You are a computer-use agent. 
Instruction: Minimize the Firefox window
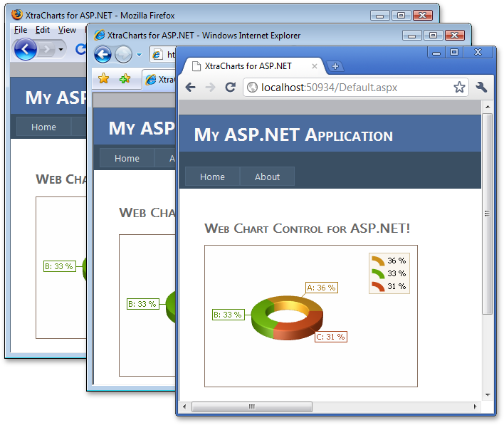[379, 15]
